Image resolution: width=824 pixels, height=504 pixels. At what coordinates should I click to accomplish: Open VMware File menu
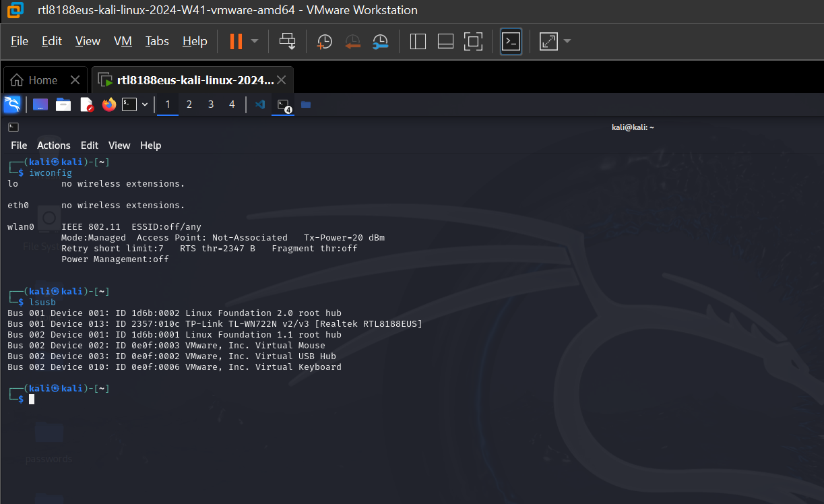coord(20,41)
